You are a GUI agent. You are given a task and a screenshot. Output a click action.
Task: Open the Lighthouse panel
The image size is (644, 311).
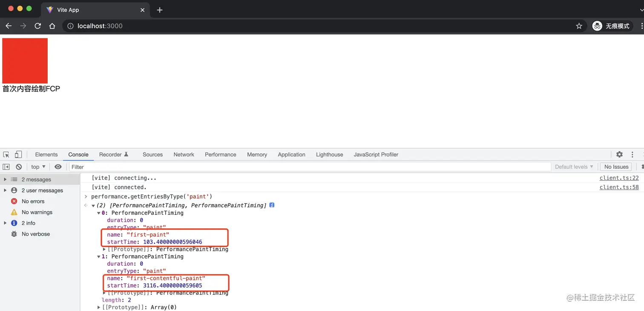coord(329,155)
